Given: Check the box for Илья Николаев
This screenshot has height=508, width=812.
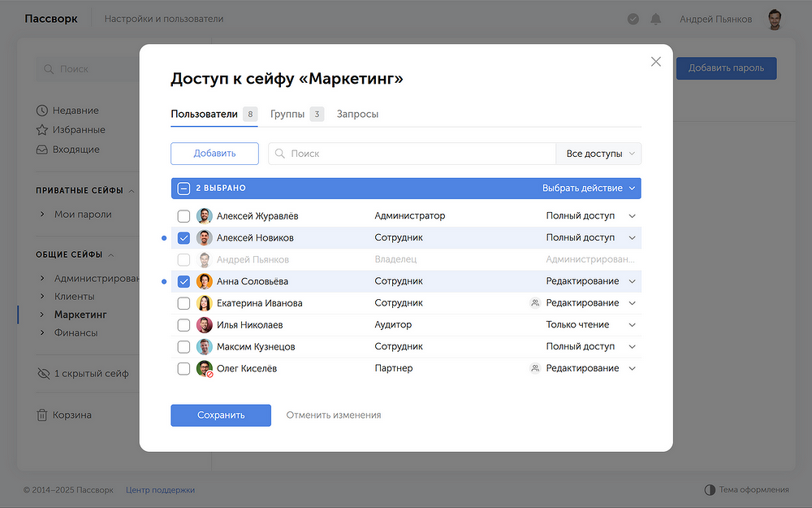Looking at the screenshot, I should (x=184, y=325).
